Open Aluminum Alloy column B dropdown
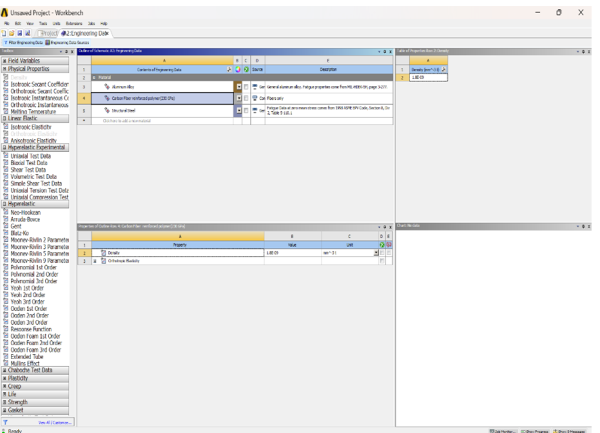The image size is (600, 433). [239, 87]
